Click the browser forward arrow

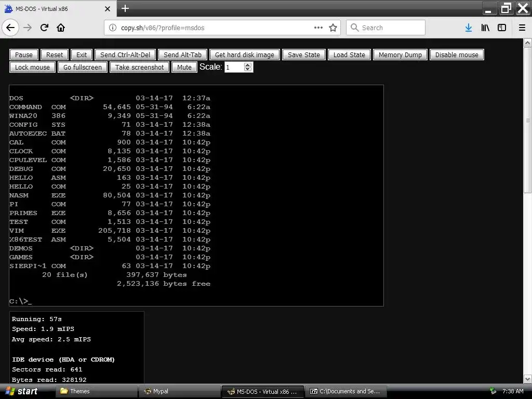(x=28, y=28)
